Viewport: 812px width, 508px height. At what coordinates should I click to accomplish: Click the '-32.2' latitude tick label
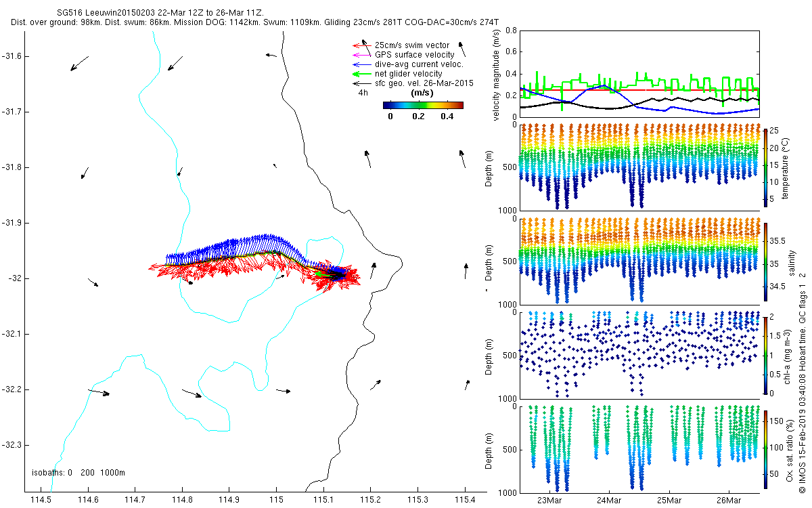point(12,389)
